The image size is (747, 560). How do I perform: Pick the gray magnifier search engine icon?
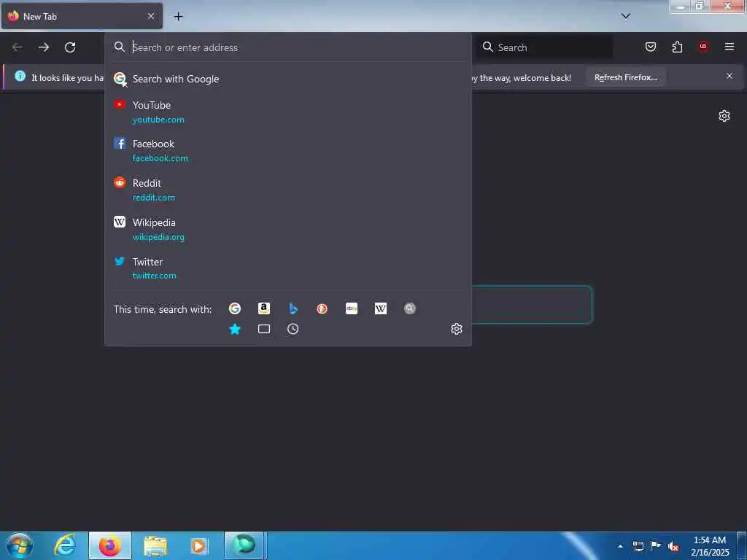[x=410, y=308]
